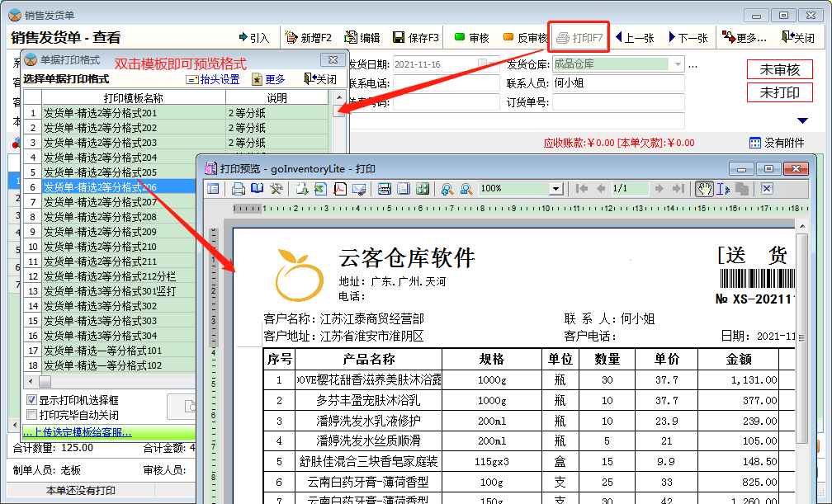This screenshot has height=504, width=832.
Task: Click the 未打印 status label
Action: (x=780, y=92)
